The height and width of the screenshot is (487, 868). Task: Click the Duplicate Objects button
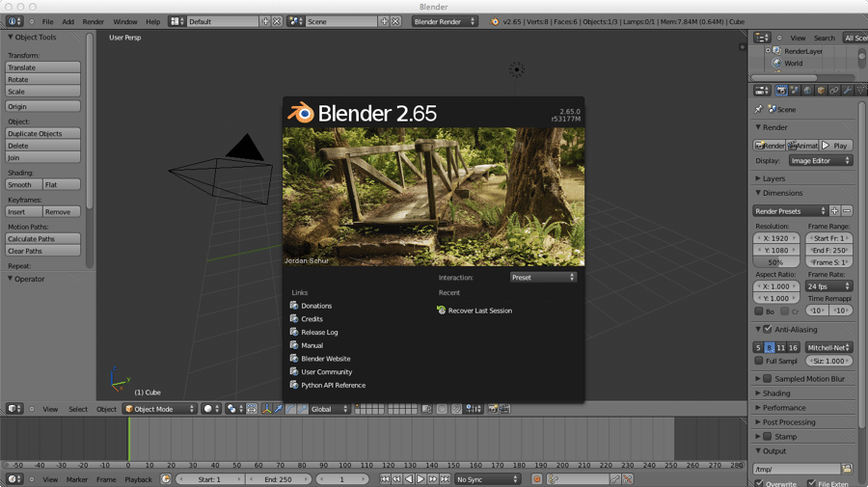point(43,134)
